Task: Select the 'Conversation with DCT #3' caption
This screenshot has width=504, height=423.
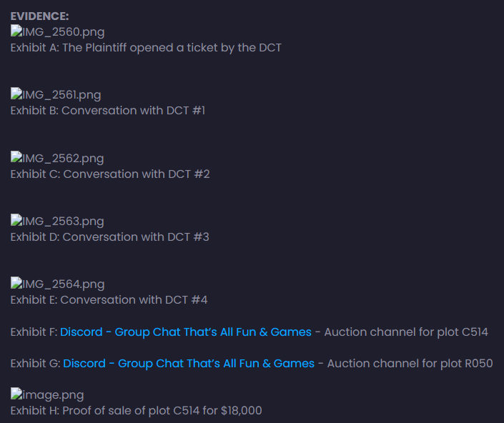Action: (x=136, y=237)
